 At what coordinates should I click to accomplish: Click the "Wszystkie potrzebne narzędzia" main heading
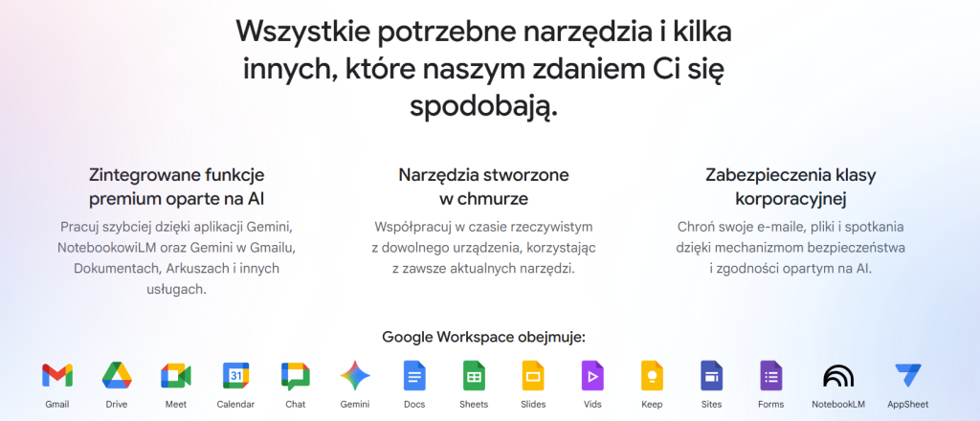pyautogui.click(x=483, y=68)
